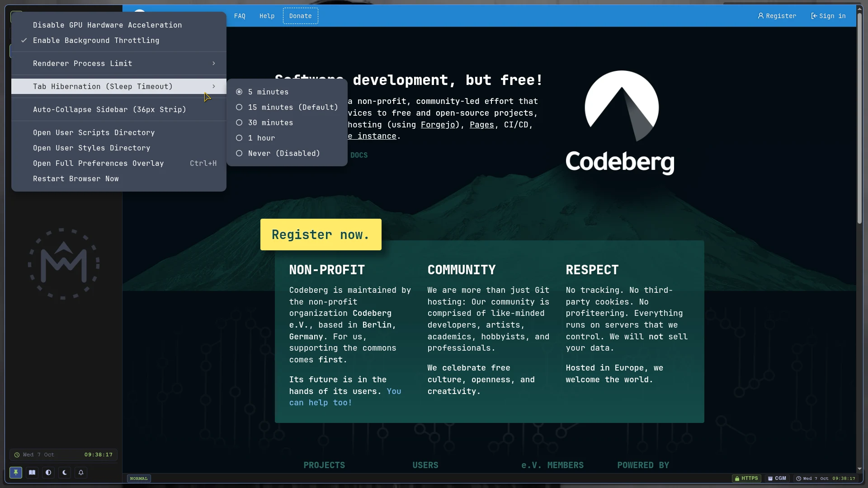The image size is (868, 488).
Task: Open the reader mode book icon
Action: [x=32, y=473]
